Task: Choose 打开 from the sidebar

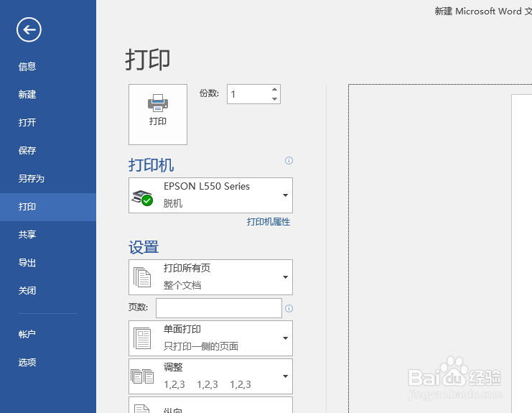Action: (x=27, y=123)
